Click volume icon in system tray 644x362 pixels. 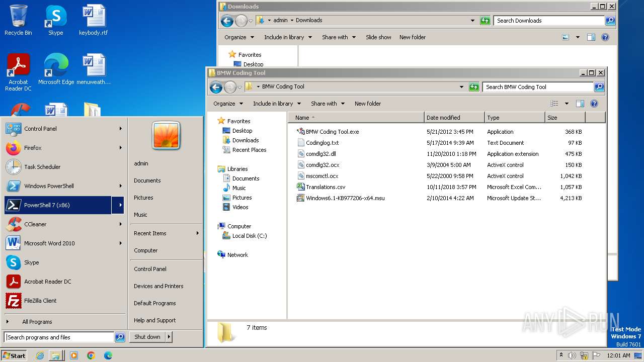click(572, 355)
